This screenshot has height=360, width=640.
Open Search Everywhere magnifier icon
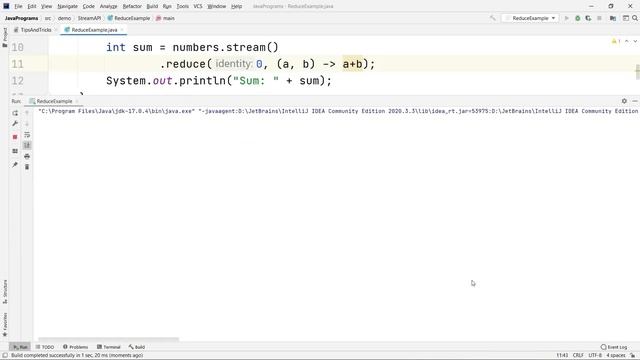(635, 18)
